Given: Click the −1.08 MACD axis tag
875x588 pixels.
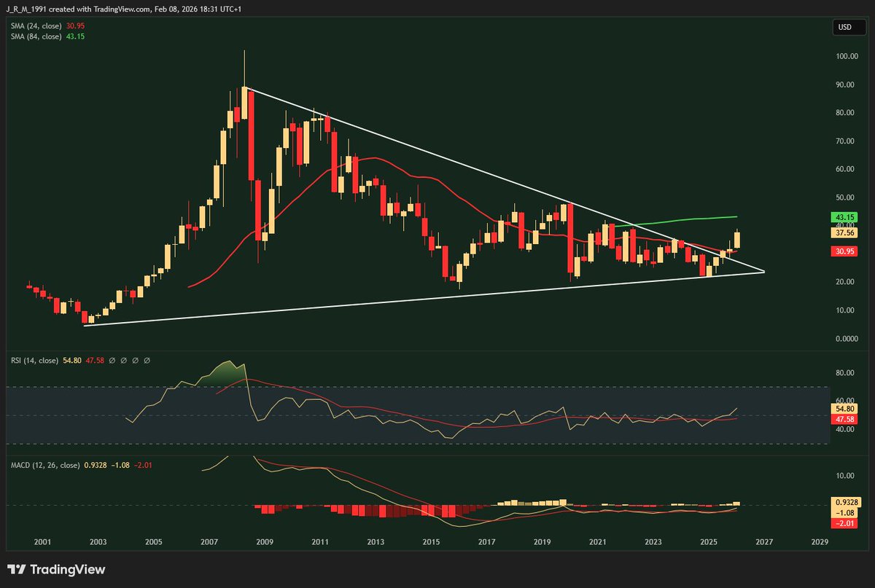Looking at the screenshot, I should point(844,513).
